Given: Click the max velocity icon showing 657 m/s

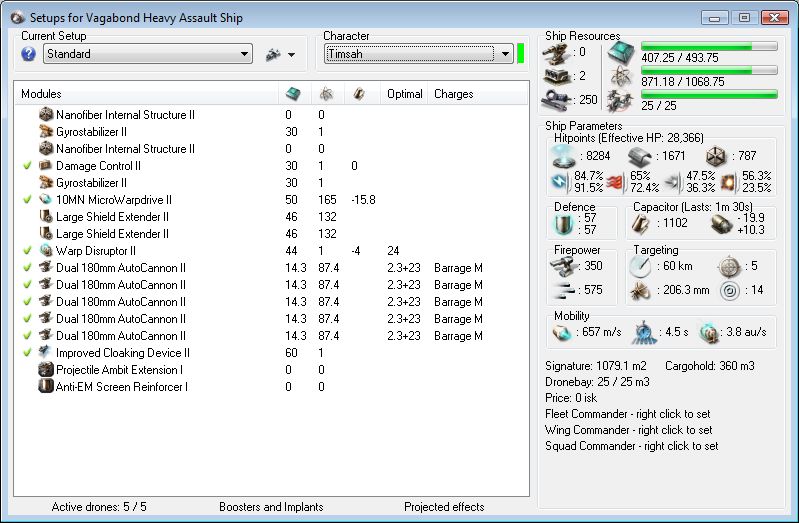Looking at the screenshot, I should [563, 333].
